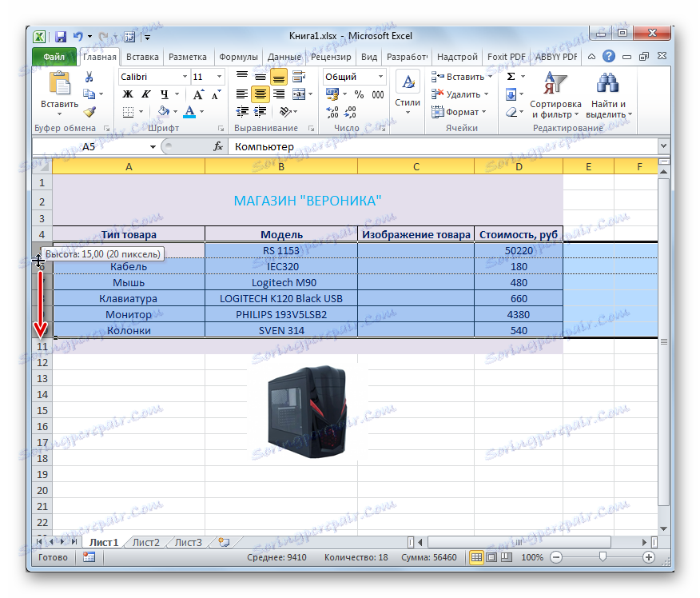
Task: Toggle top vertical alignment
Action: point(242,77)
